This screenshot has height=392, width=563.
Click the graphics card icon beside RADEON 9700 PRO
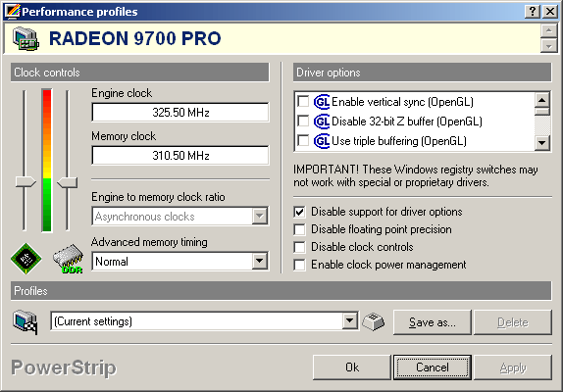[x=26, y=39]
